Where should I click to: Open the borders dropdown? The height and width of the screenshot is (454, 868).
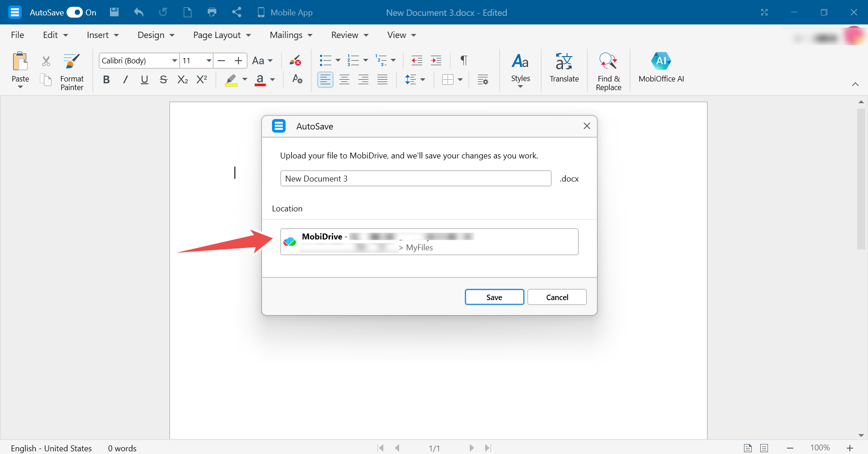point(460,80)
